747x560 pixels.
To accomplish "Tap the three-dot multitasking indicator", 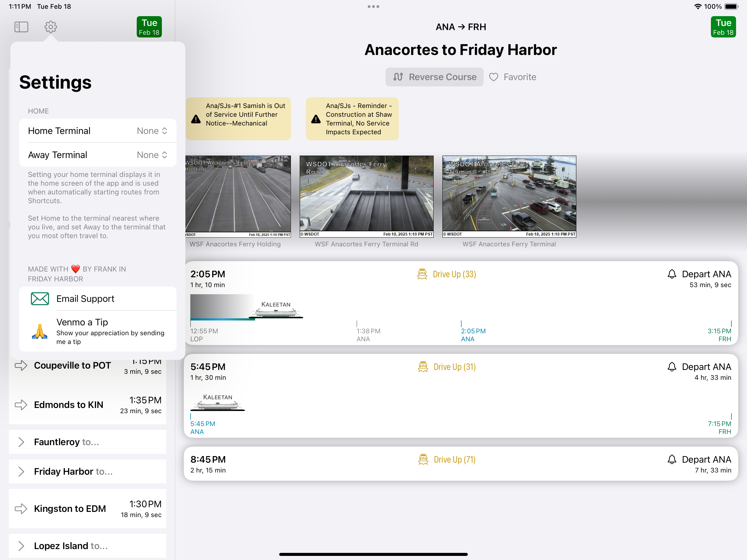I will pyautogui.click(x=373, y=6).
